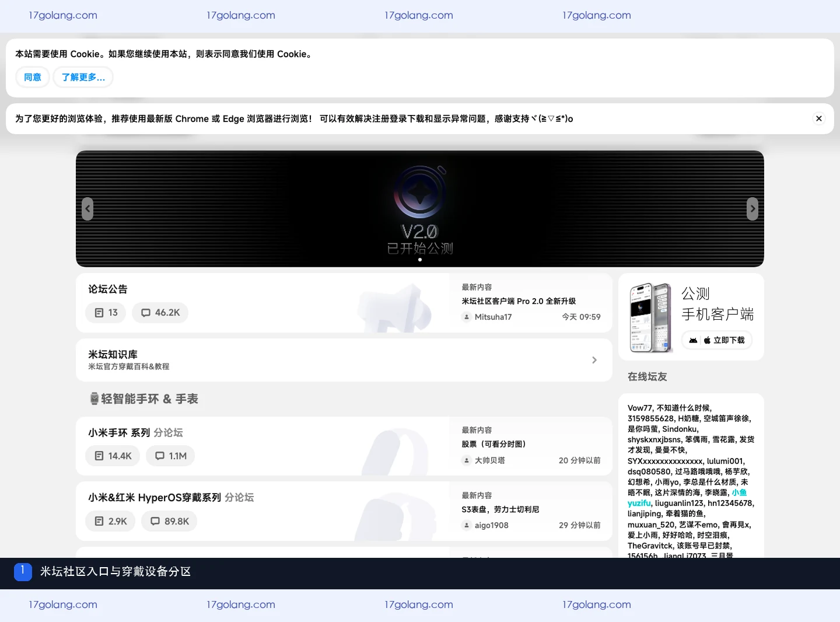Accept cookies with the 同意 button
Viewport: 840px width, 622px height.
33,77
